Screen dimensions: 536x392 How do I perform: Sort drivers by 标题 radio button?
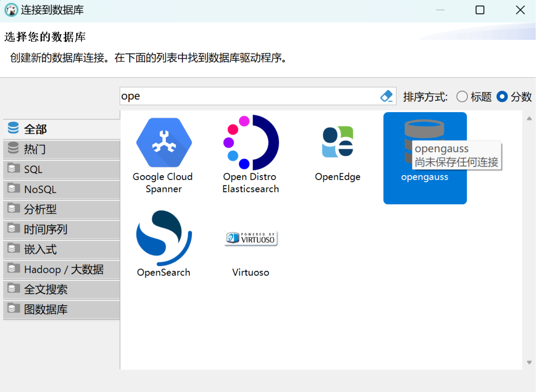pos(462,97)
